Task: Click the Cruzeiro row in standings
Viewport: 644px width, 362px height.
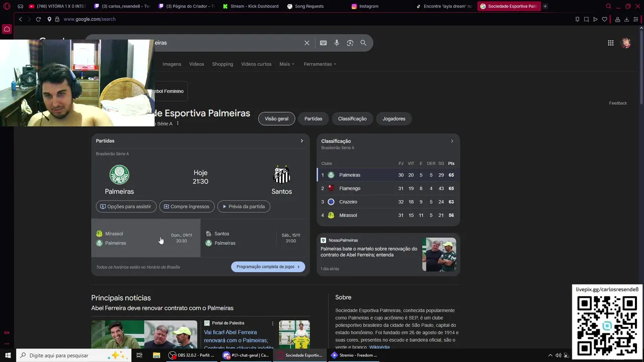Action: (388, 202)
